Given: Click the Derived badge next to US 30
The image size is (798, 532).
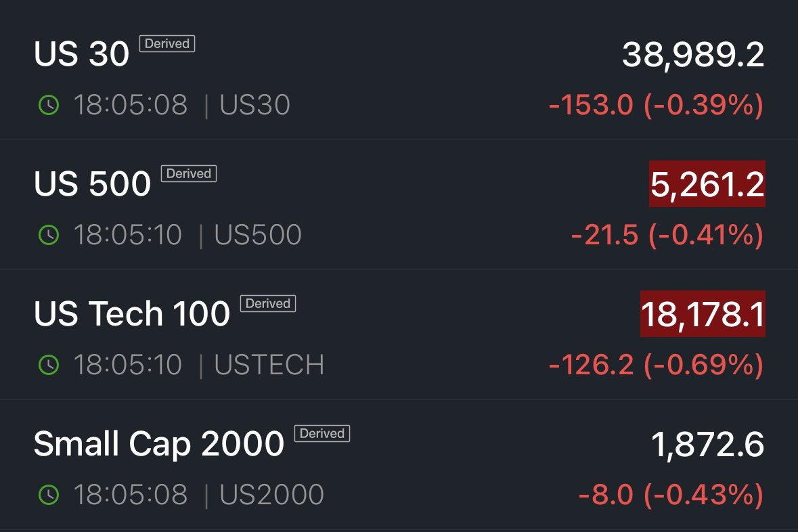Looking at the screenshot, I should point(167,43).
